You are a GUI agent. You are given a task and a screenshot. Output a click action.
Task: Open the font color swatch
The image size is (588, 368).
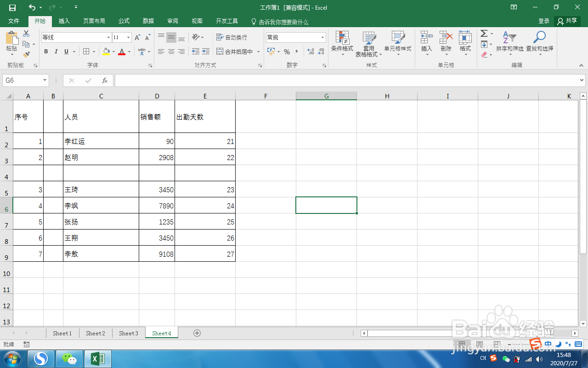coord(122,51)
